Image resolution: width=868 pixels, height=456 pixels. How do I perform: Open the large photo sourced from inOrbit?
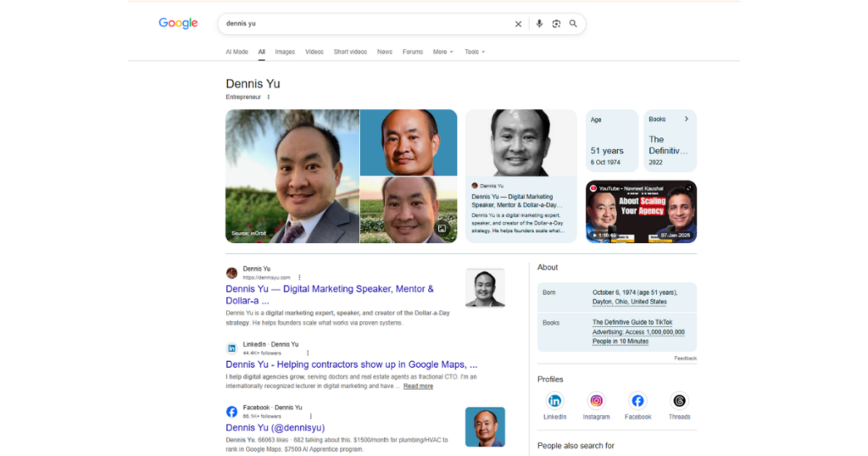point(292,176)
